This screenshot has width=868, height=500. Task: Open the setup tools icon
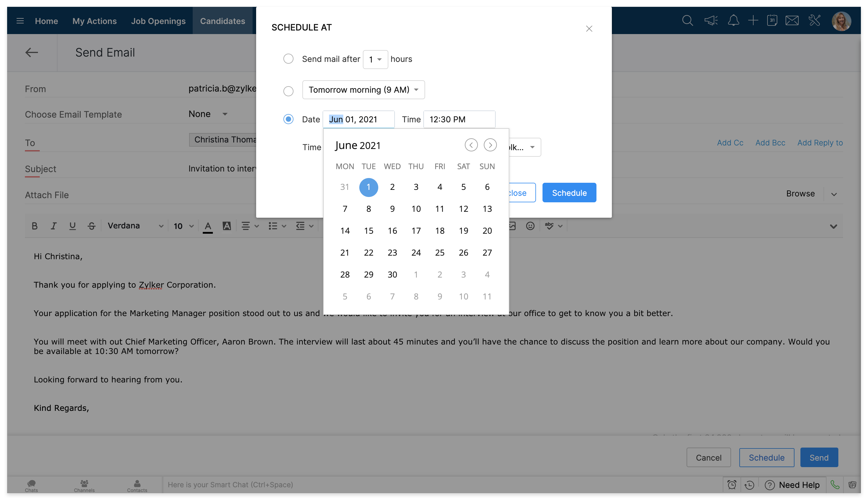point(814,21)
